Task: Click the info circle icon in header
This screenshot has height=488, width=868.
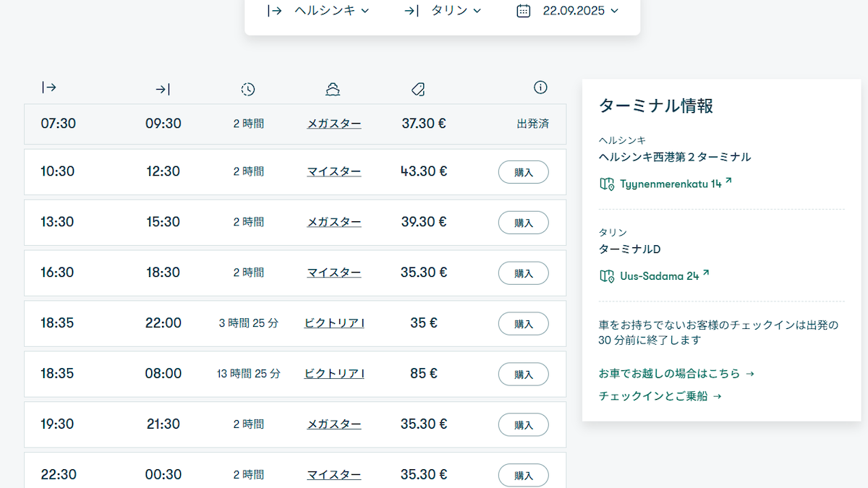Action: (540, 87)
